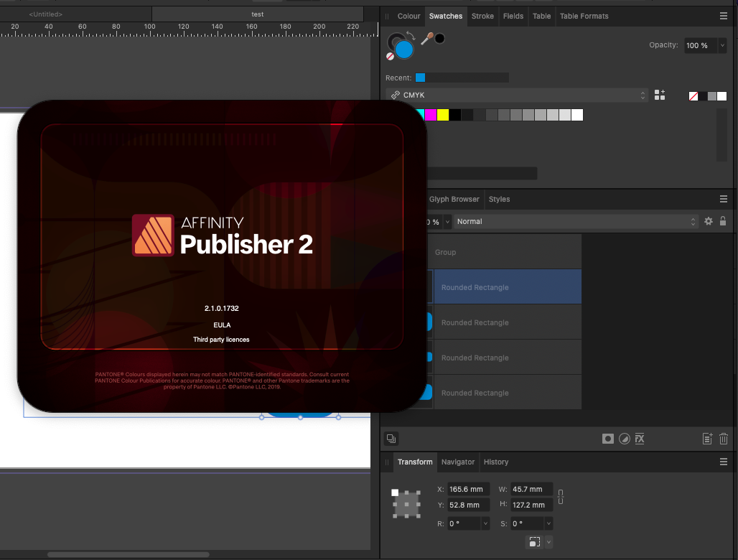Switch to the Colour tab
The height and width of the screenshot is (560, 738).
[x=408, y=16]
